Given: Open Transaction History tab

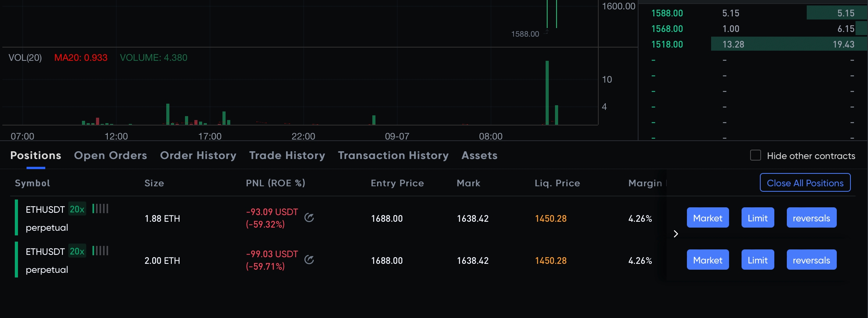Looking at the screenshot, I should tap(393, 155).
